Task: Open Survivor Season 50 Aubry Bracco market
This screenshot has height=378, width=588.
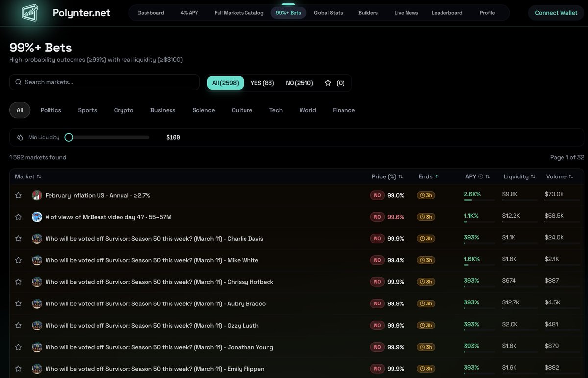Action: pos(155,303)
